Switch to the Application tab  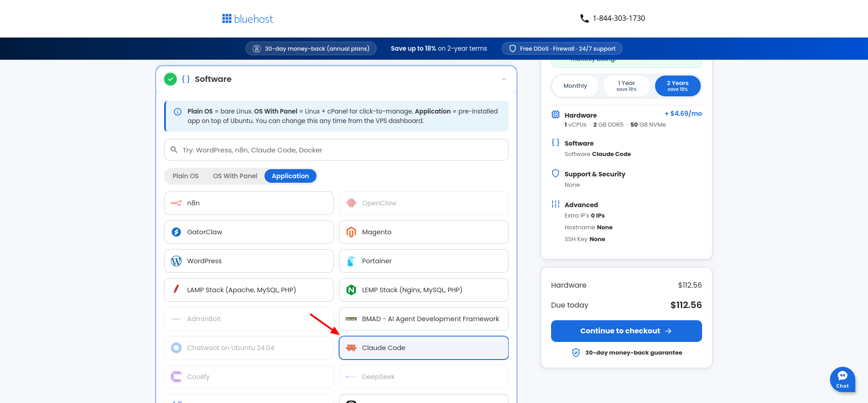pos(290,176)
